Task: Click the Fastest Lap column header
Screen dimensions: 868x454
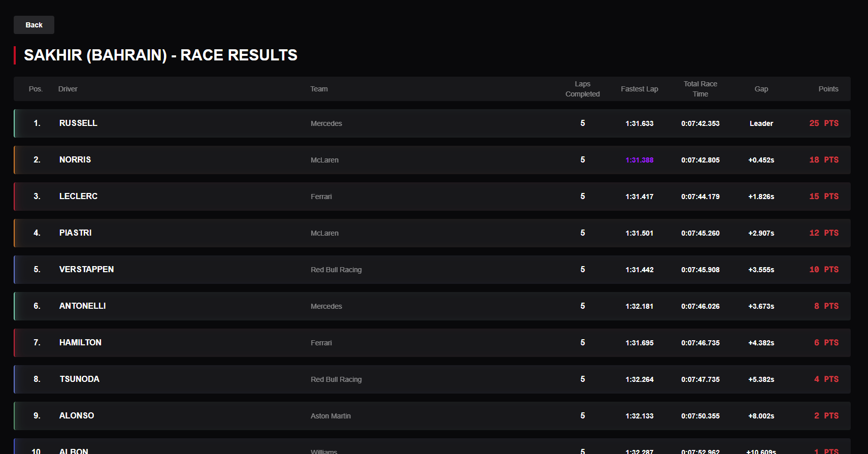Action: point(639,89)
